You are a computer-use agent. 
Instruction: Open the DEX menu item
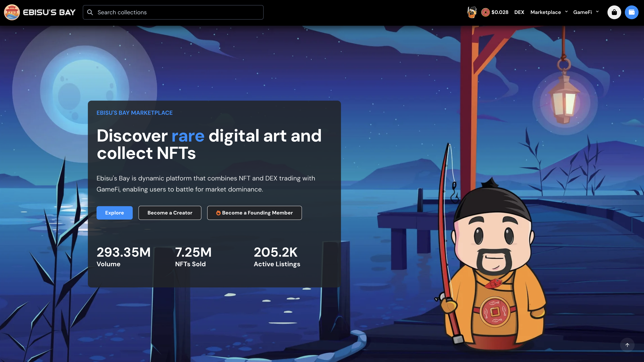pos(519,12)
